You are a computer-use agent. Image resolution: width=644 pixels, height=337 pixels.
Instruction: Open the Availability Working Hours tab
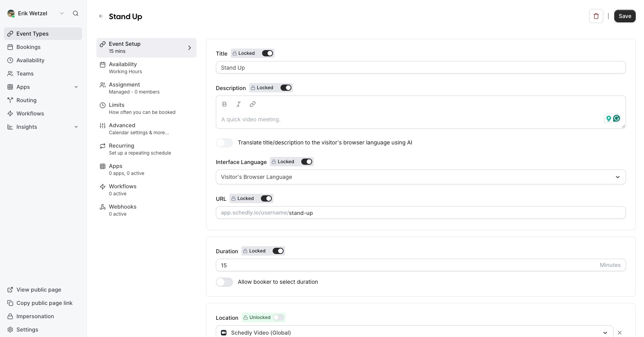[x=147, y=68]
